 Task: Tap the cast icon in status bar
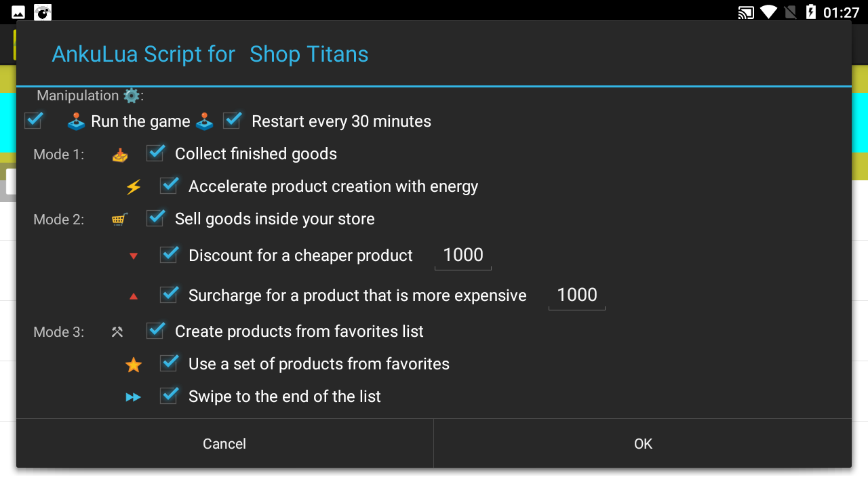tap(746, 12)
